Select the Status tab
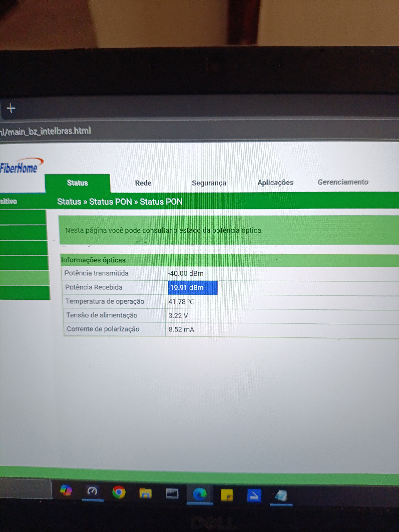The image size is (399, 532). click(x=77, y=183)
